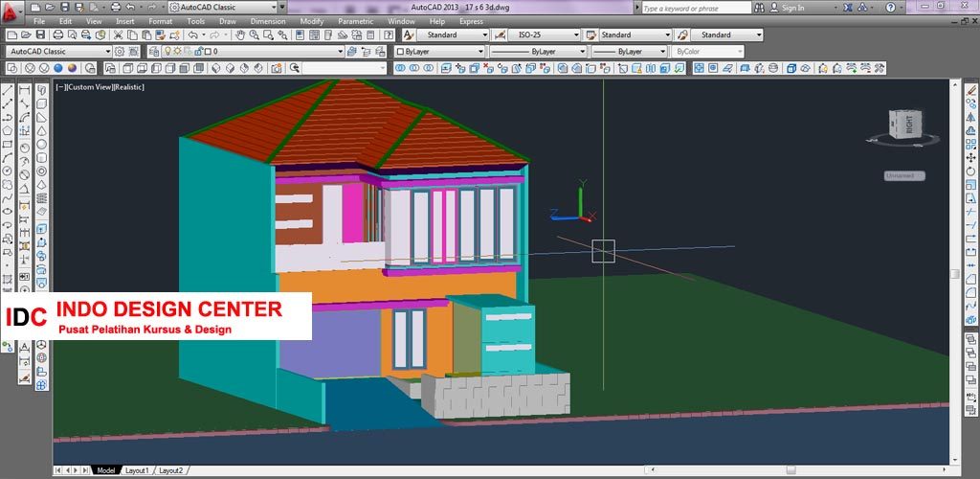Choose the Move tool in Modify toolbar

[970, 157]
